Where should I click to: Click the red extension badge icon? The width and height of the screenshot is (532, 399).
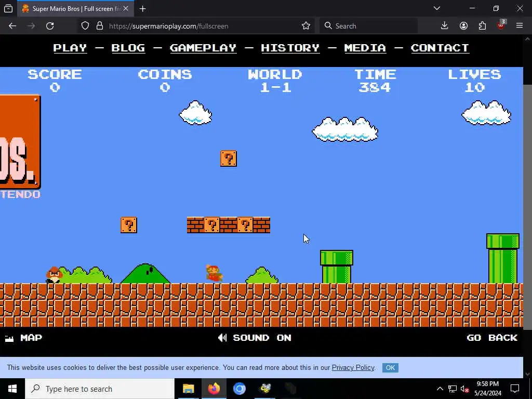point(501,25)
